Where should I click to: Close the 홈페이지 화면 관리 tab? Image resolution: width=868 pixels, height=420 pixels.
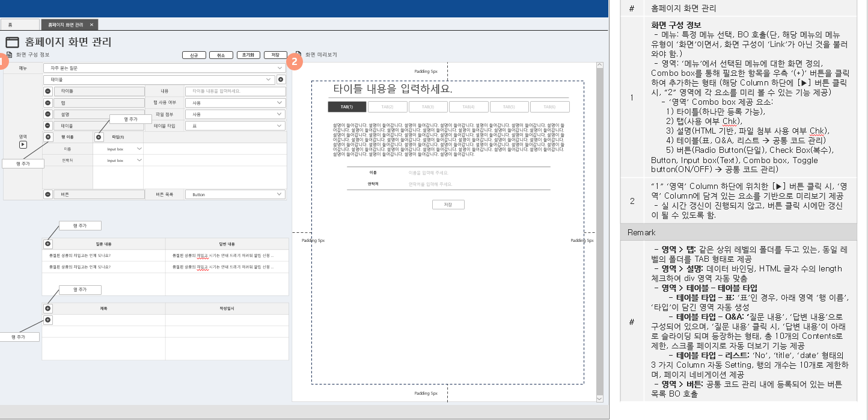coord(91,25)
